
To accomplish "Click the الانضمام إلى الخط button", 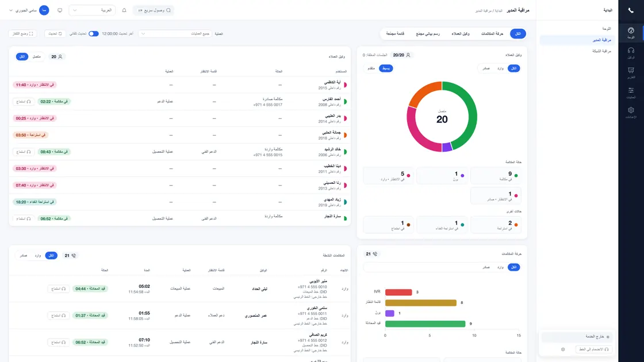I will click(594, 349).
